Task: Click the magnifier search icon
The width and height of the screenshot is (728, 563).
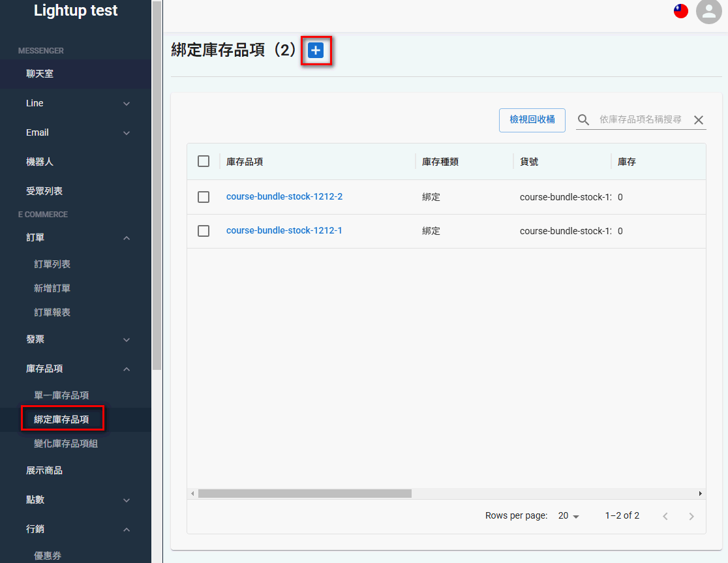Action: (583, 120)
